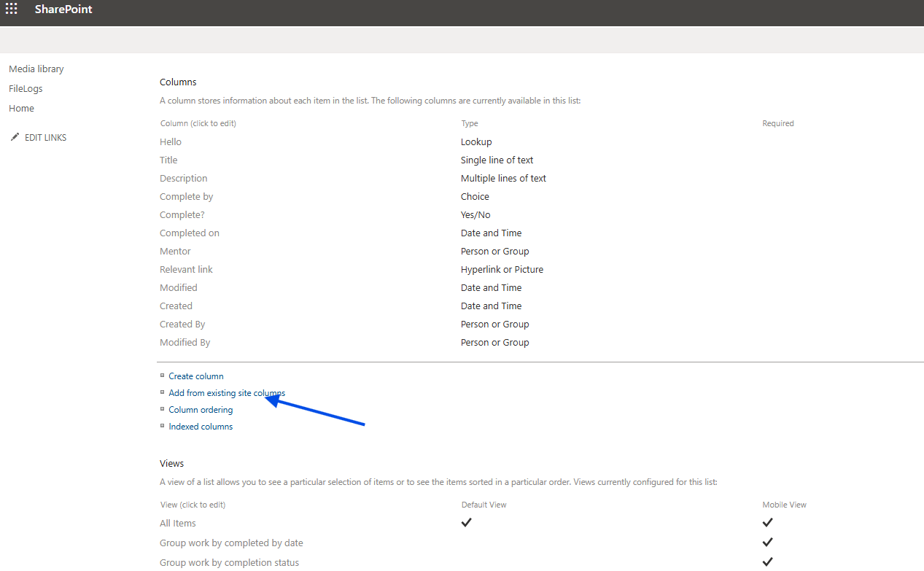Open Group work by completed by date view

pos(231,543)
